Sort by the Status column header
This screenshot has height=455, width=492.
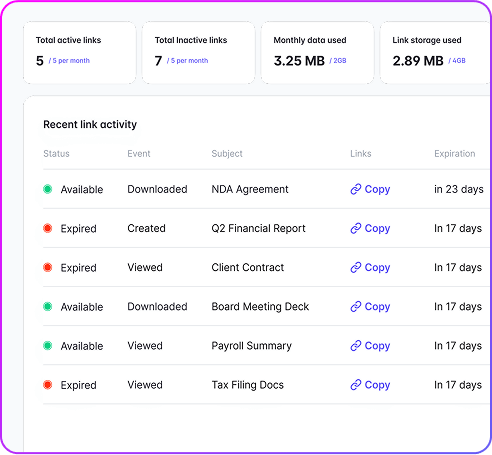point(56,154)
